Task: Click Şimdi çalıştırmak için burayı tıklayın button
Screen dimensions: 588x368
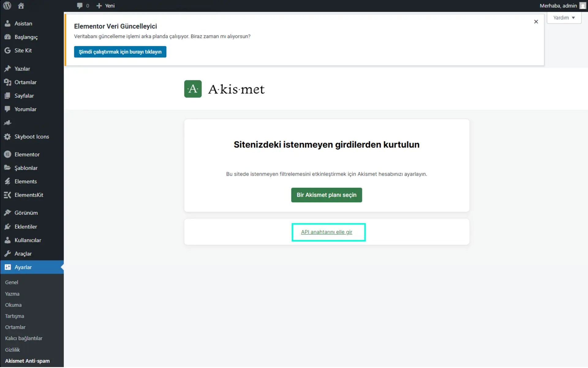Action: (120, 52)
